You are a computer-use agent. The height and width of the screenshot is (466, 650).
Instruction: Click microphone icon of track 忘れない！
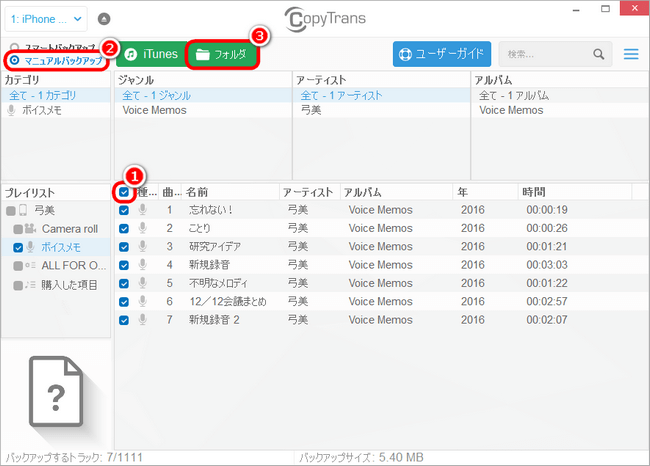[x=143, y=210]
